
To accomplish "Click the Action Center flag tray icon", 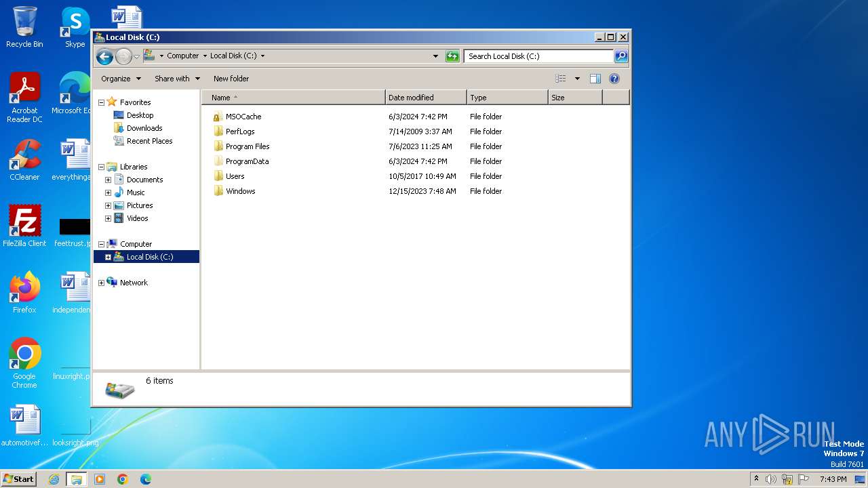I will [x=804, y=479].
